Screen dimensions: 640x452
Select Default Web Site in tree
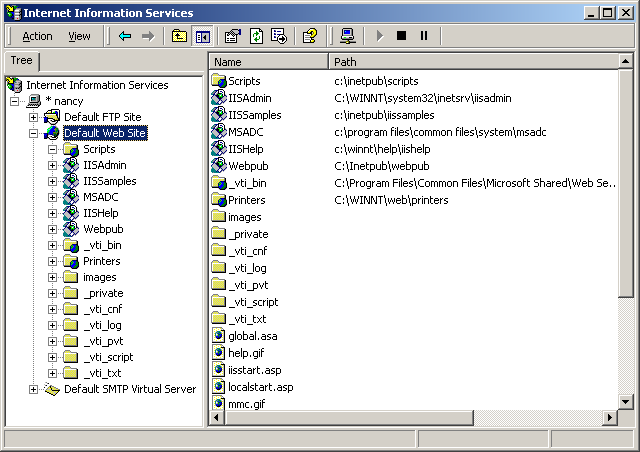click(105, 133)
